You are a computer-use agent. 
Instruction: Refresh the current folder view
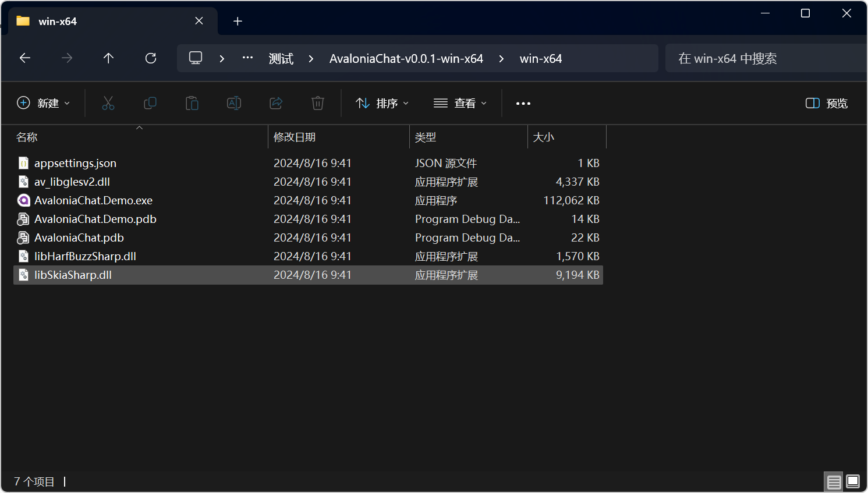[x=151, y=58]
